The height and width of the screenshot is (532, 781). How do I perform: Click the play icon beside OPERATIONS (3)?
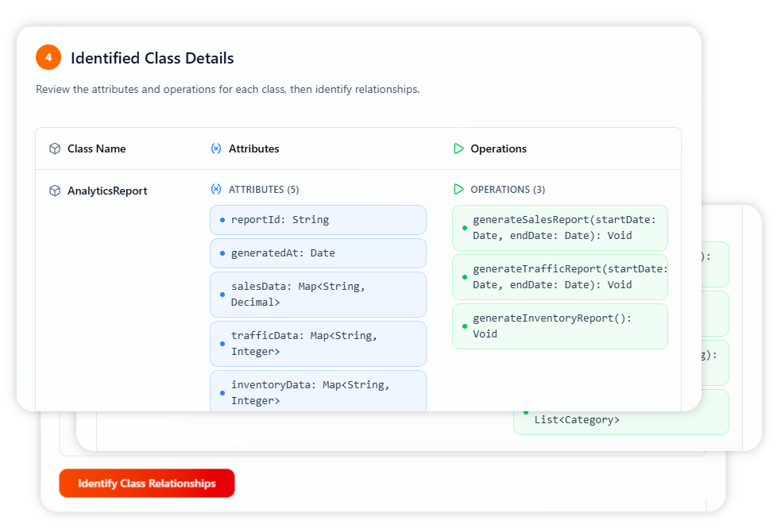[x=458, y=190]
